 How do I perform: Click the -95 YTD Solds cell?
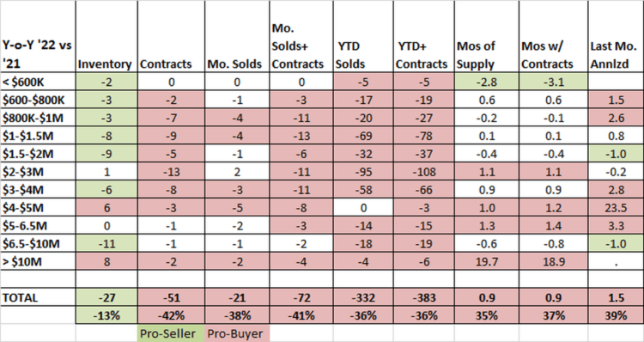pyautogui.click(x=362, y=171)
